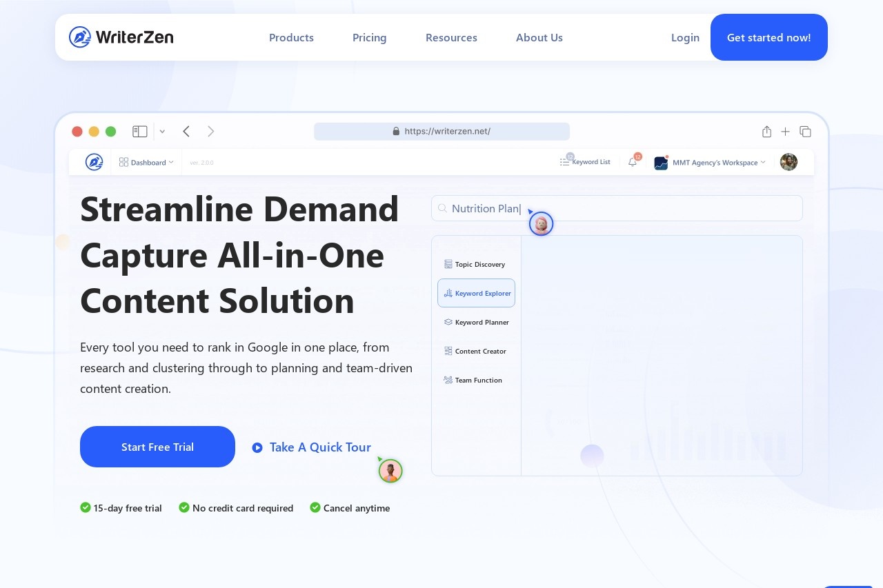The width and height of the screenshot is (883, 588).
Task: Select Content Creator in the sidebar
Action: (476, 351)
